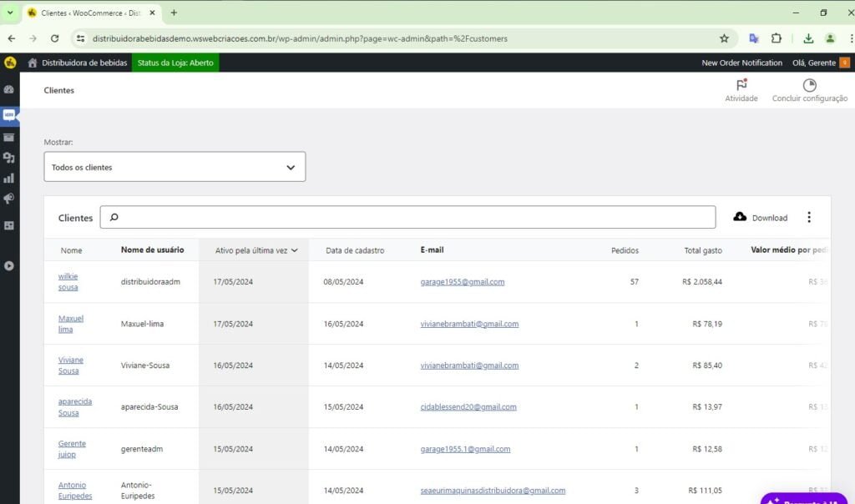855x504 pixels.
Task: Click the Concluir configuração progress icon
Action: pyautogui.click(x=809, y=85)
